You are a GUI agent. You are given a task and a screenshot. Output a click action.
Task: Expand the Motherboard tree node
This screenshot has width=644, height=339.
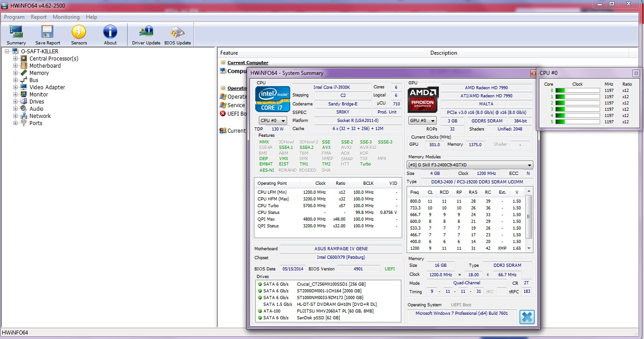click(16, 65)
